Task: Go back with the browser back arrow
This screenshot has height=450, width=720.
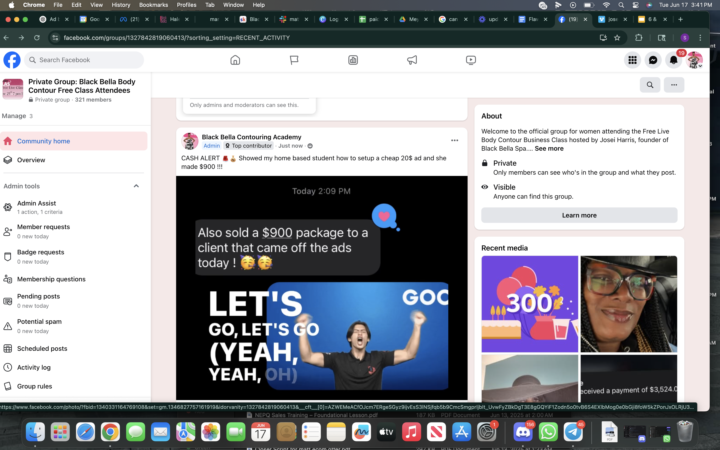Action: [6, 38]
